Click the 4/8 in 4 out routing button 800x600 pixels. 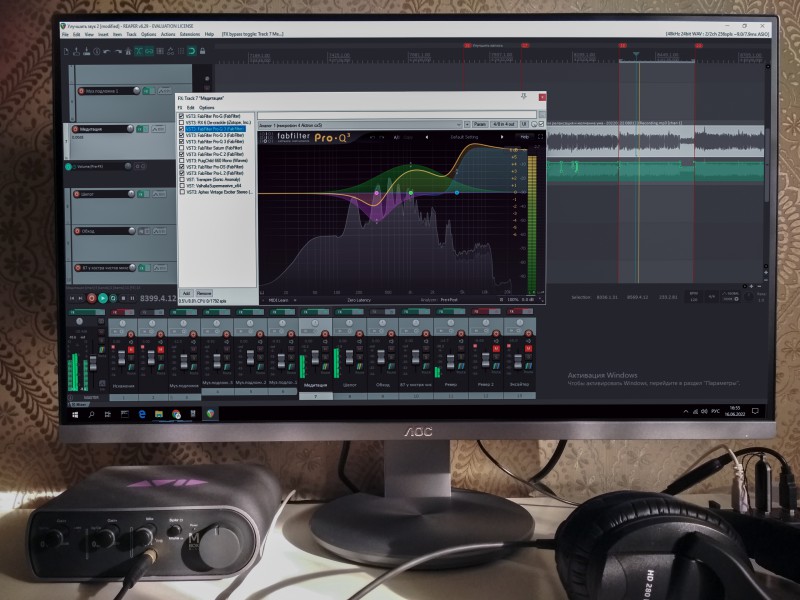(x=504, y=124)
